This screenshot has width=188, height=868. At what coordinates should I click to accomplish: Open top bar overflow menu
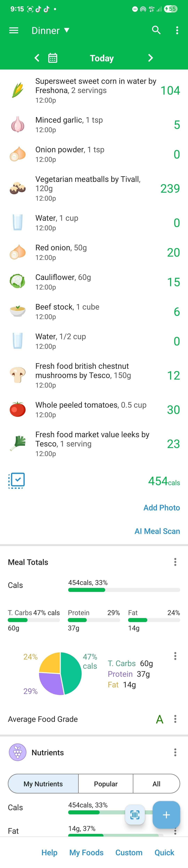point(177,31)
